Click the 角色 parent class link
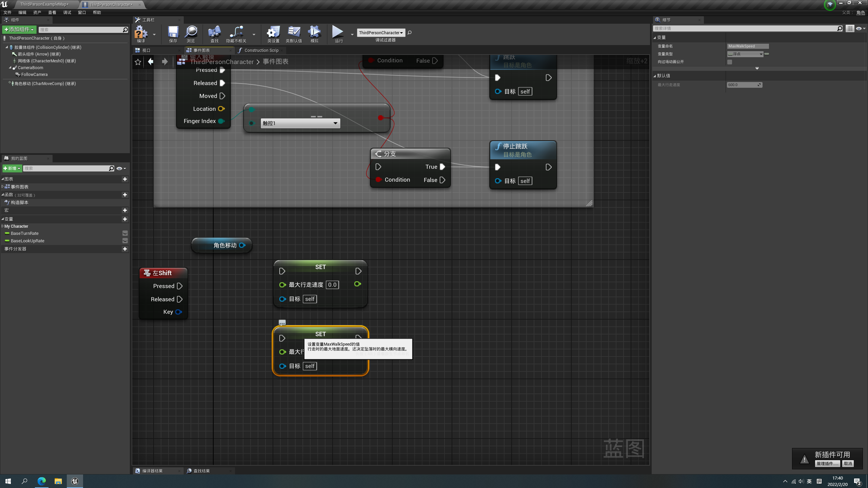The height and width of the screenshot is (488, 868). click(861, 13)
